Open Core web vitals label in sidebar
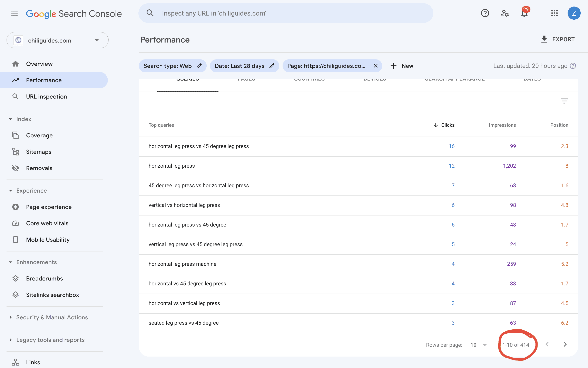The height and width of the screenshot is (368, 588). tap(47, 223)
